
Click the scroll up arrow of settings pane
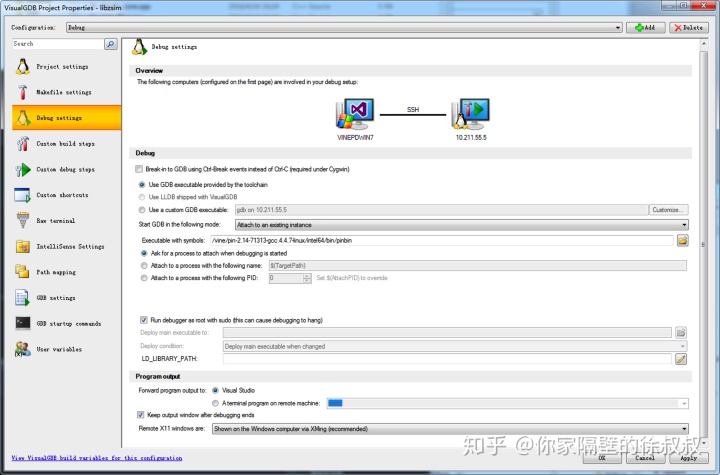pos(703,44)
